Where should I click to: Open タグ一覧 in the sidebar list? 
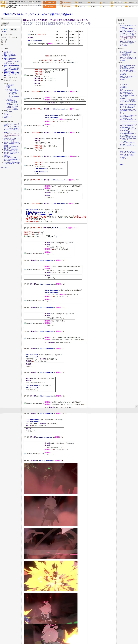pyautogui.click(x=6, y=115)
